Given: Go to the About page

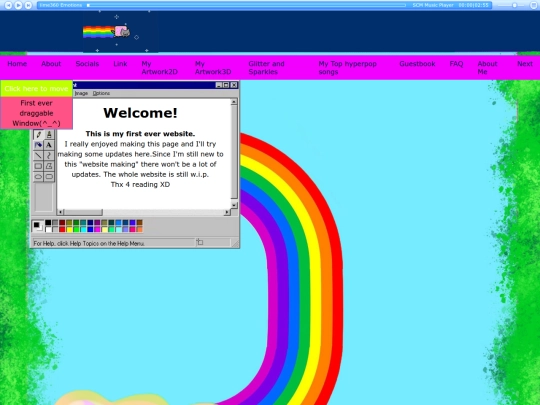Looking at the screenshot, I should 51,64.
